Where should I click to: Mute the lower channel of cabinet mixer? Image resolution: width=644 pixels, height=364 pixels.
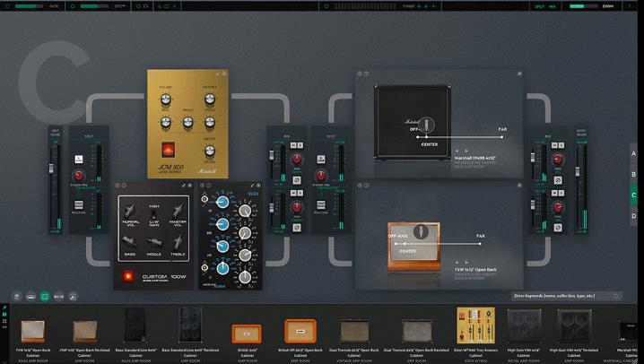pos(554,193)
